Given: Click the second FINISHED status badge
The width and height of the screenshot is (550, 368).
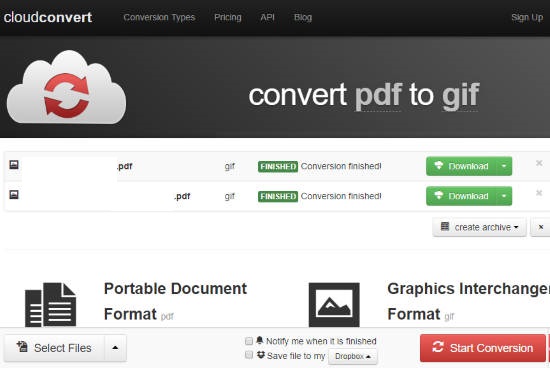Looking at the screenshot, I should [x=278, y=196].
